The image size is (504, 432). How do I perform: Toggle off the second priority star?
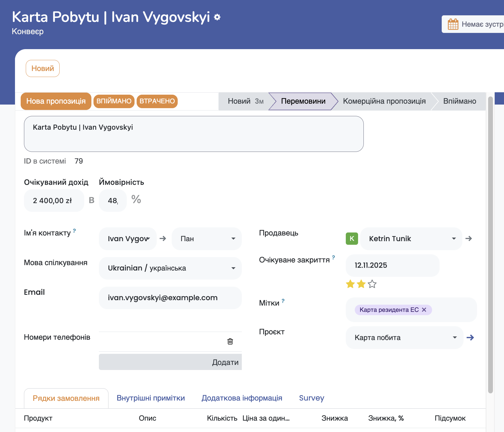(x=361, y=284)
